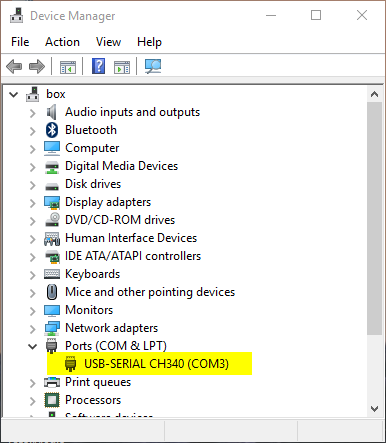
Task: Close the Device Manager window
Action: click(362, 15)
